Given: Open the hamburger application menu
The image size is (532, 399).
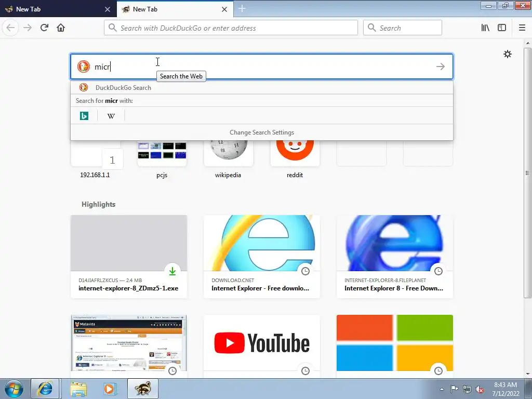Looking at the screenshot, I should (522, 28).
